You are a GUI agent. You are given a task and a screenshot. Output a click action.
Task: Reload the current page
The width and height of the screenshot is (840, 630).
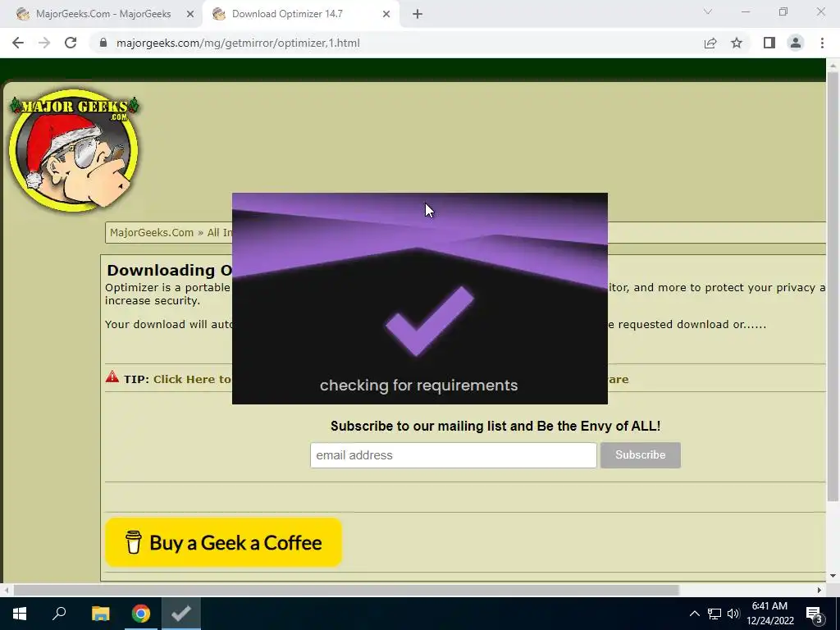point(71,43)
